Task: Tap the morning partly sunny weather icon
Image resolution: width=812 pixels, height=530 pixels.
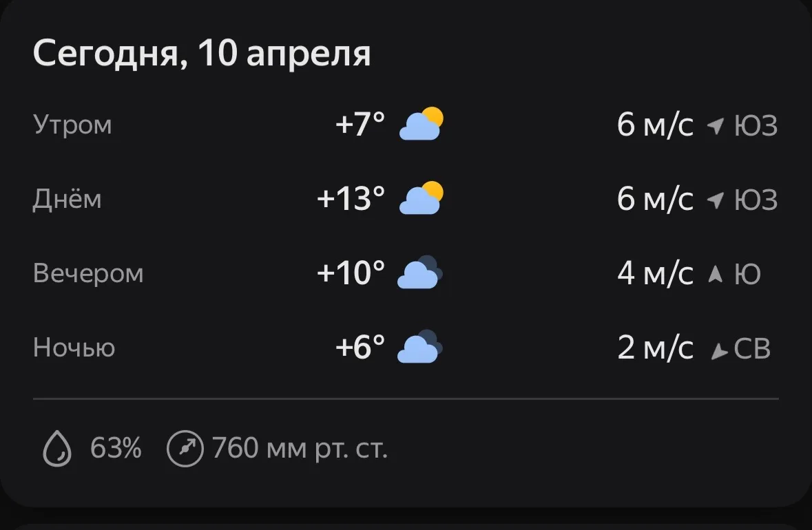Action: [x=421, y=125]
